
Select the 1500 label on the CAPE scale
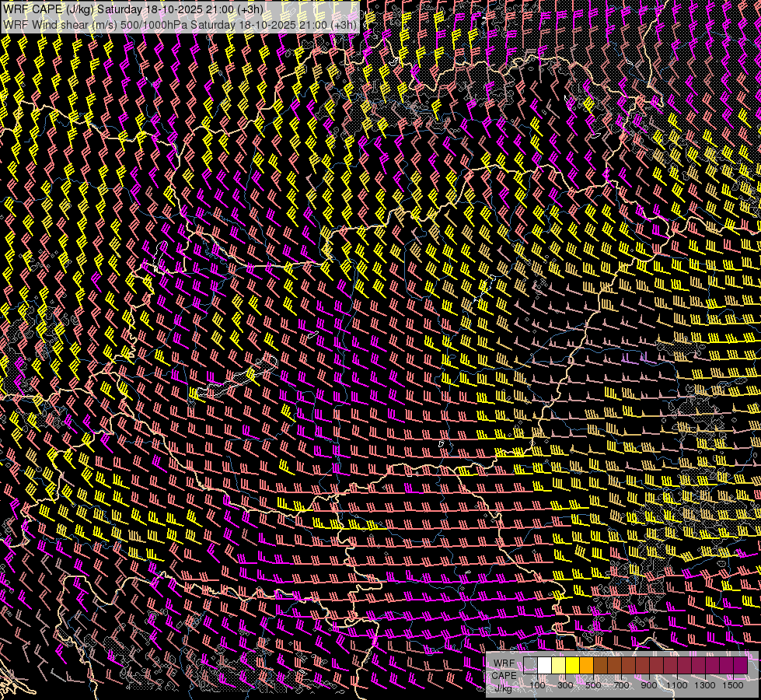click(733, 685)
